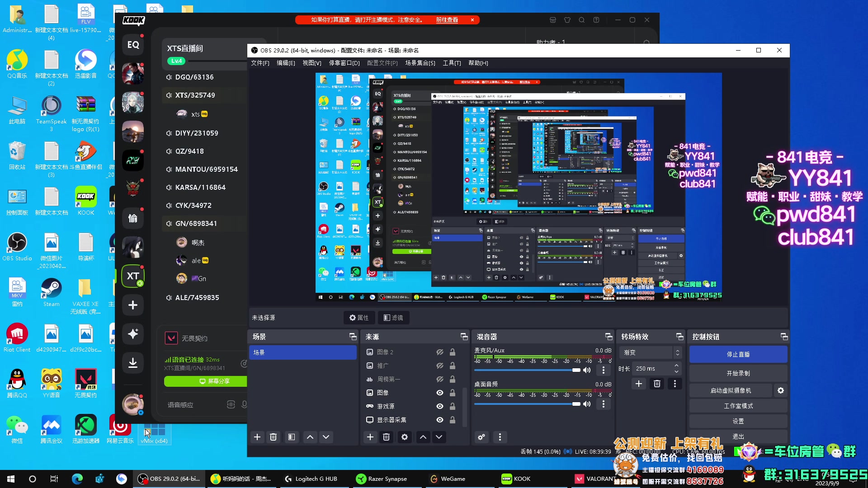Screen dimensions: 868x488
Task: Open virtual camera settings gear icon
Action: pyautogui.click(x=780, y=390)
